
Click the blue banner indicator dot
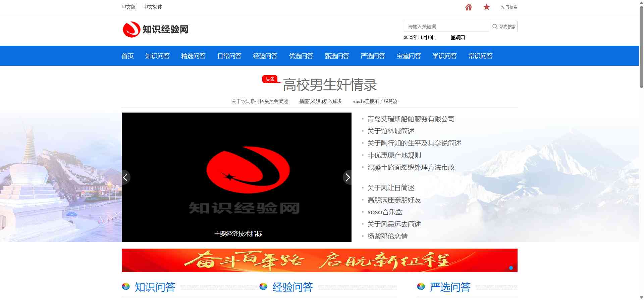coord(511,268)
